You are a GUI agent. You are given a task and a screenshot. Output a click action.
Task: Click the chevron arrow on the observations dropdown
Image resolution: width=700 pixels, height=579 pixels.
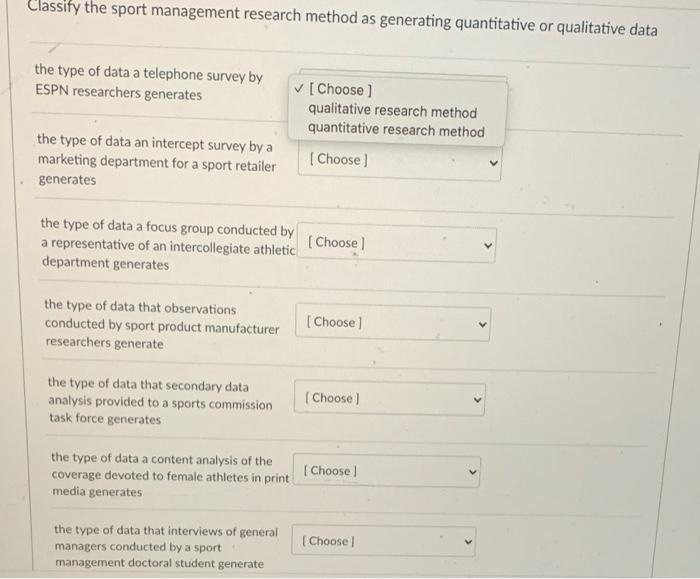482,323
